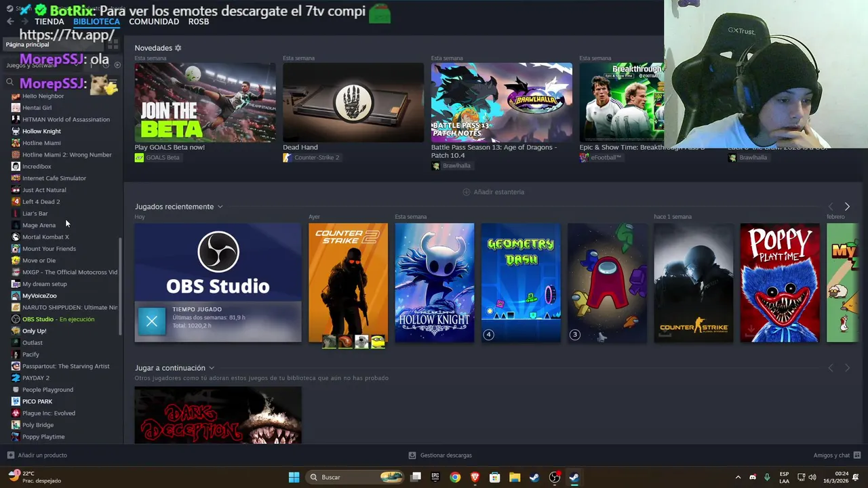Open Dark Deception recommendation card
Screen dimensions: 868x488
click(x=218, y=415)
